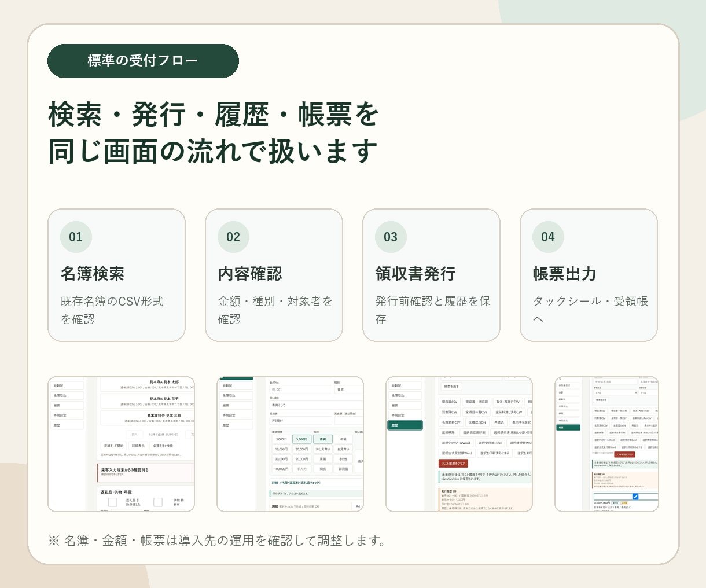
Task: Select 見本寺B 見本 花子 in first screenshot
Action: coord(148,401)
